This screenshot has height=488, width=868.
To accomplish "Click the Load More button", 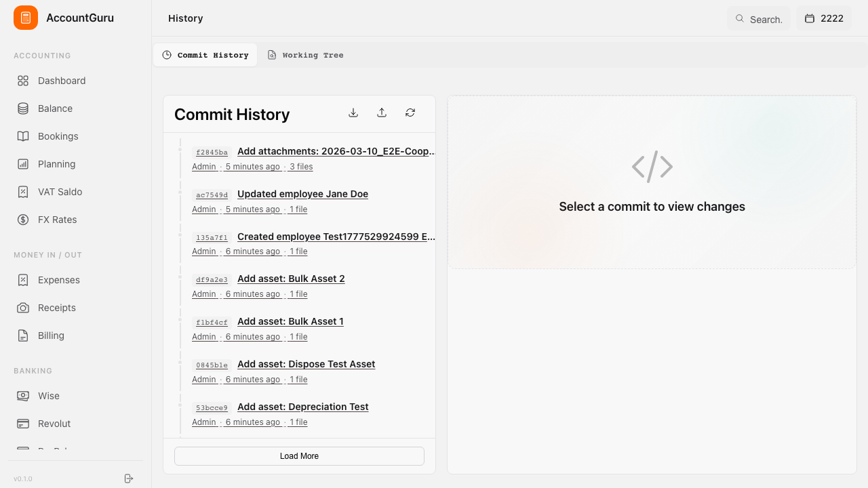I will [299, 456].
